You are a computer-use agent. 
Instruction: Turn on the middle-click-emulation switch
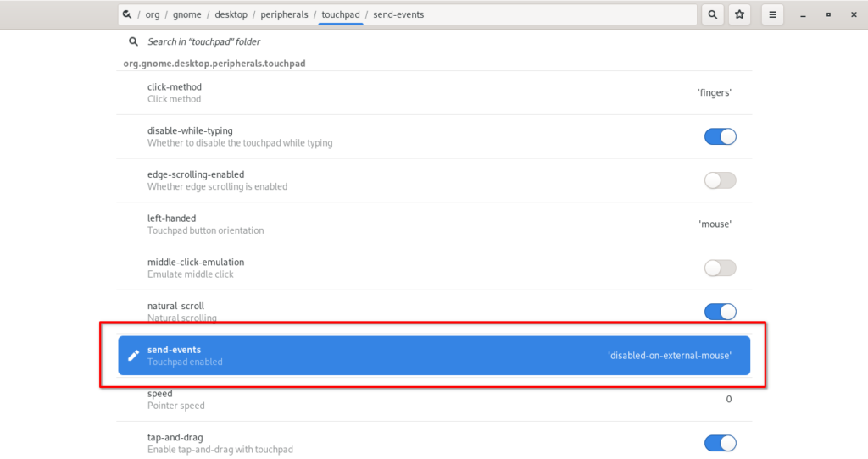click(720, 268)
